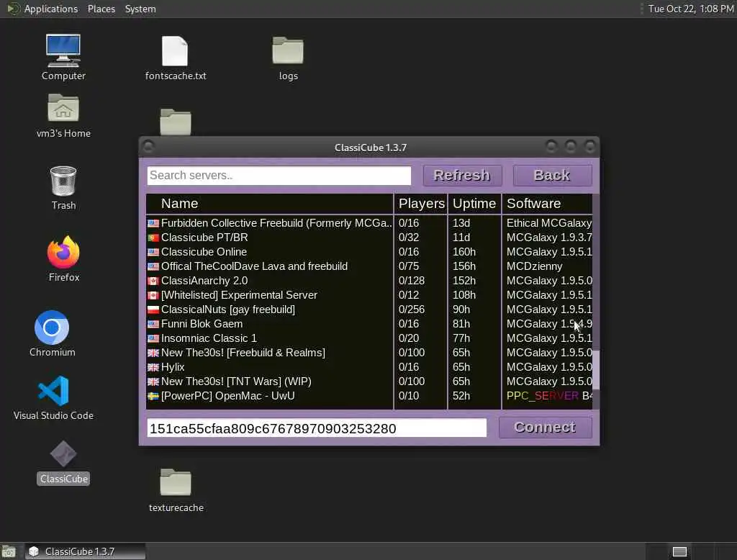
Task: Select [PowerPC] OpenMac - UwU server
Action: coord(369,396)
